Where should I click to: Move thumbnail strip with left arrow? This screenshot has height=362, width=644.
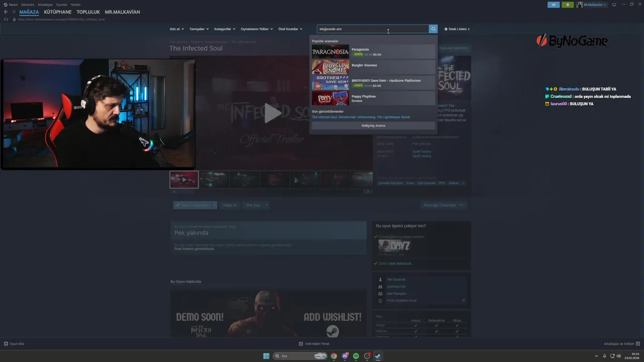[175, 192]
